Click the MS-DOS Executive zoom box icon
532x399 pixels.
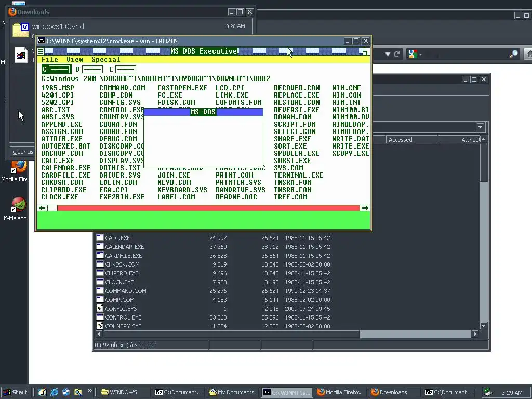tap(366, 51)
